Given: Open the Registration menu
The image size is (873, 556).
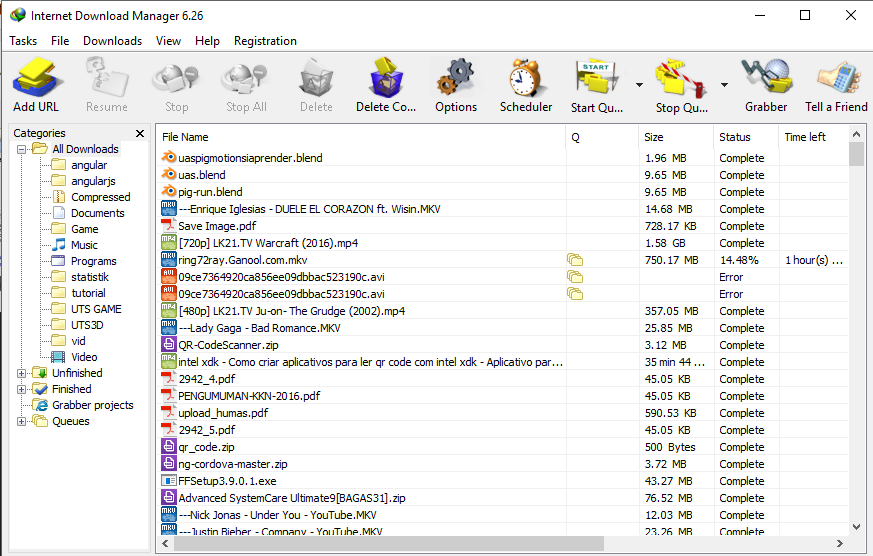Looking at the screenshot, I should tap(265, 41).
